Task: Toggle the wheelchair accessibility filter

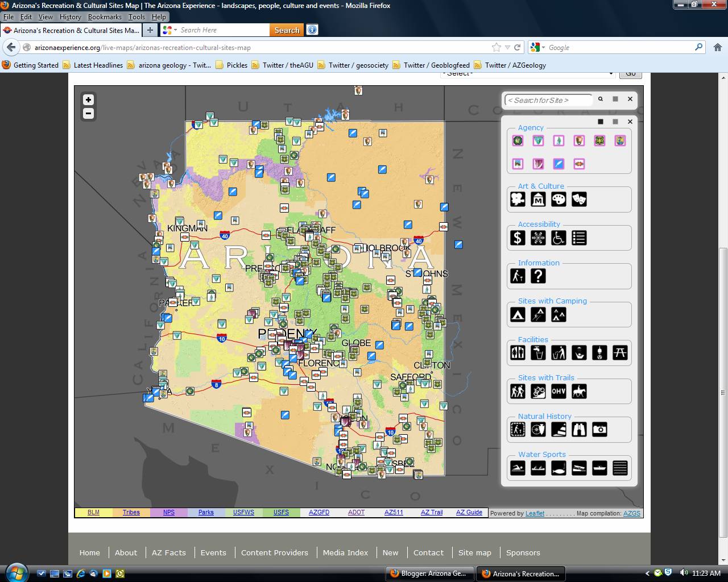Action: [x=558, y=238]
